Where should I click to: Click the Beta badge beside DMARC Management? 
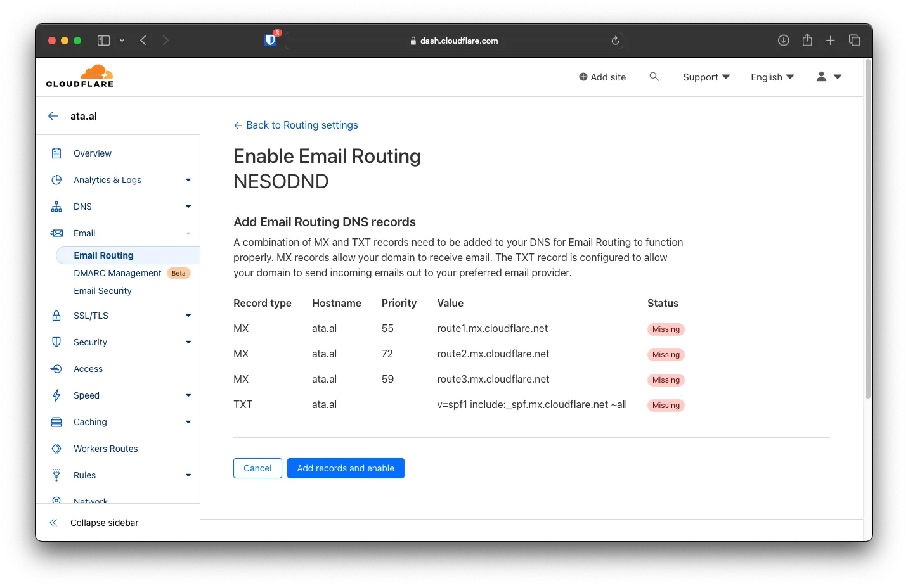(x=179, y=273)
